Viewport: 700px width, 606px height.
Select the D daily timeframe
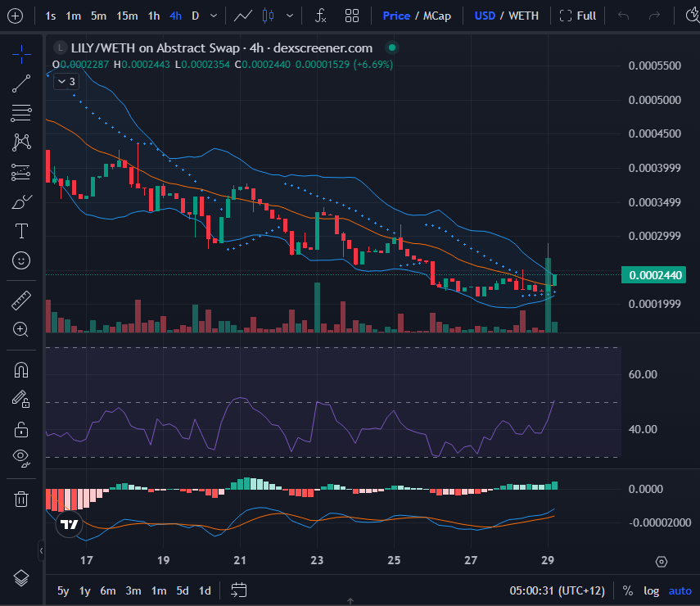195,16
